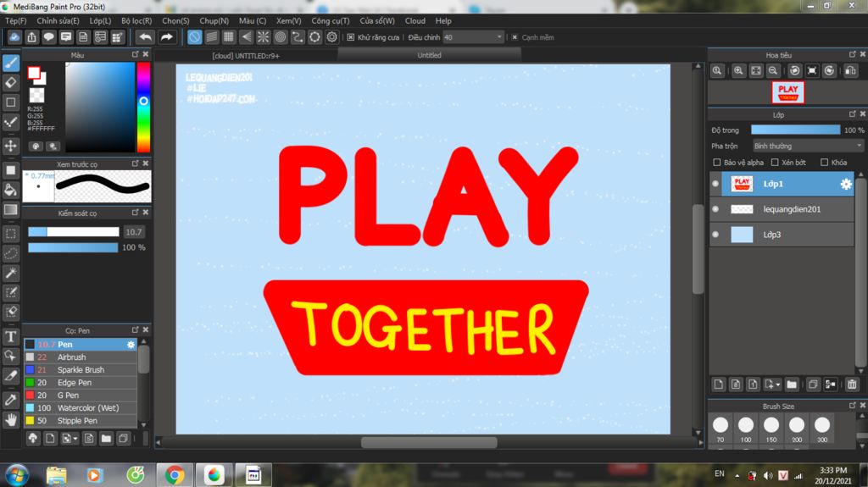Turn off snap guide icon

pyautogui.click(x=194, y=37)
